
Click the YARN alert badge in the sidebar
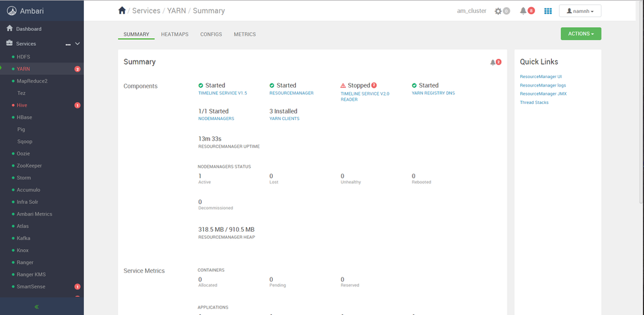click(x=77, y=69)
